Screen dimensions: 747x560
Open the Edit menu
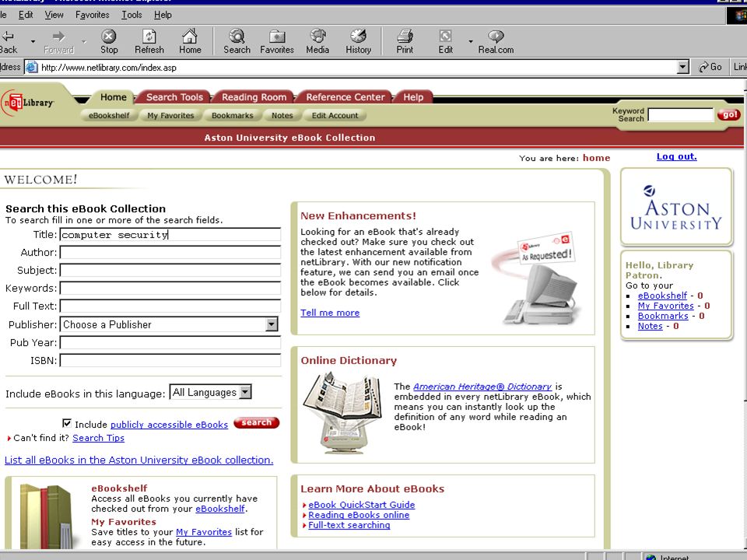point(26,15)
